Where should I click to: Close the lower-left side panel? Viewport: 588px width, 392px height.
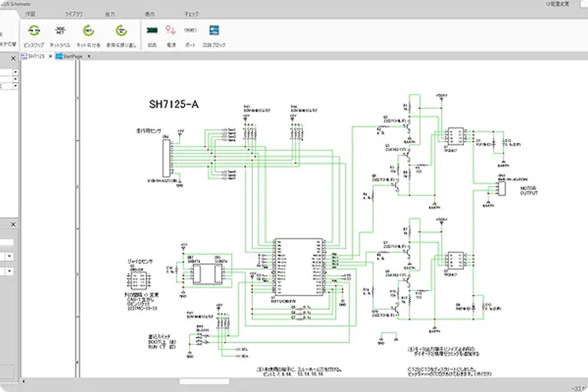[14, 225]
